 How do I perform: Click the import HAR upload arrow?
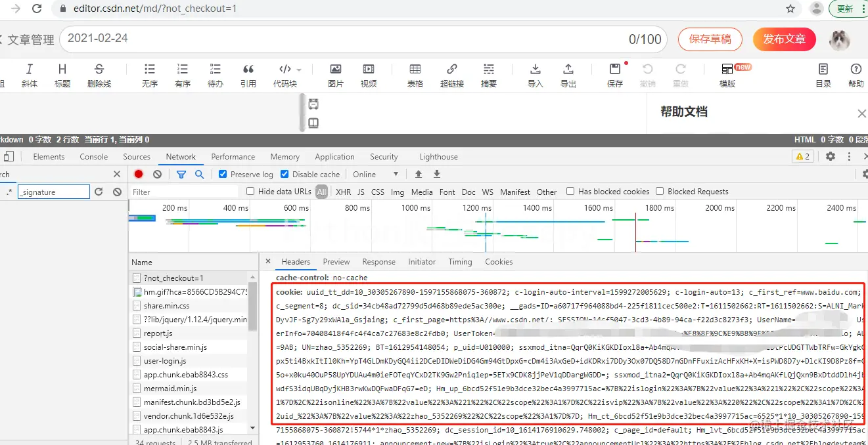click(x=419, y=174)
